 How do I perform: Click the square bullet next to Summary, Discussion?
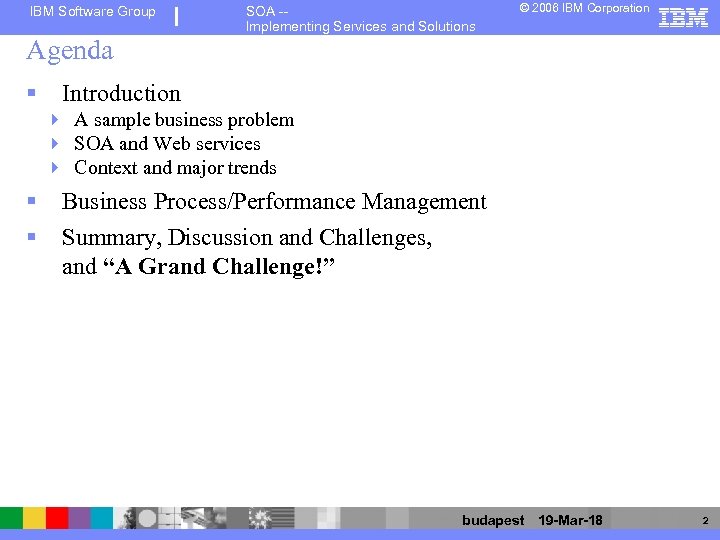tap(32, 237)
